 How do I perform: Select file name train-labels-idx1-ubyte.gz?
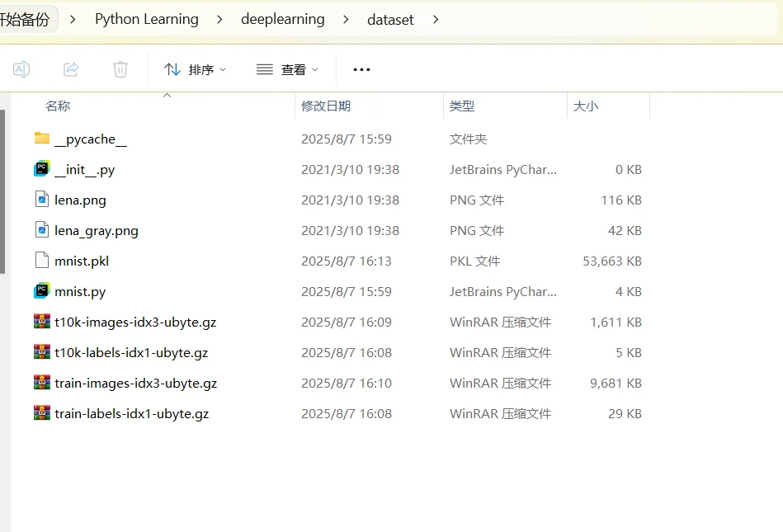pos(132,413)
